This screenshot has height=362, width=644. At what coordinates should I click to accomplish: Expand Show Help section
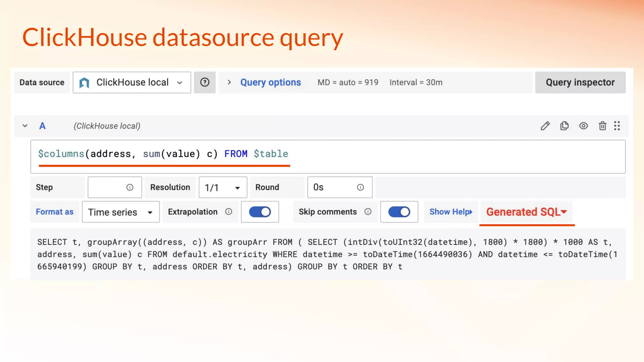pyautogui.click(x=451, y=212)
